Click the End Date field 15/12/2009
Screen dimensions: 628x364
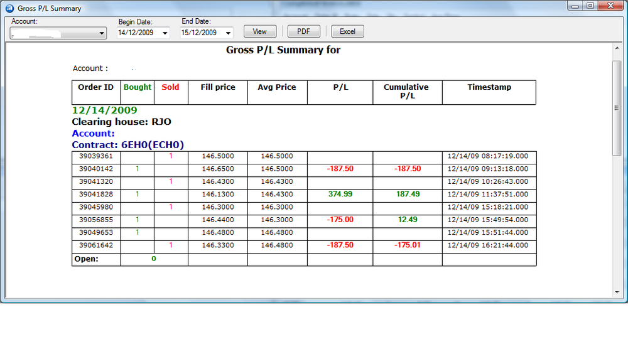[x=207, y=33]
